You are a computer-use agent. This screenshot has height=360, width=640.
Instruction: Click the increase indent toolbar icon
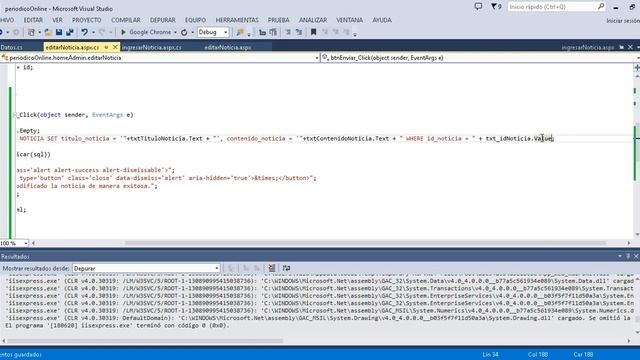(x=273, y=32)
